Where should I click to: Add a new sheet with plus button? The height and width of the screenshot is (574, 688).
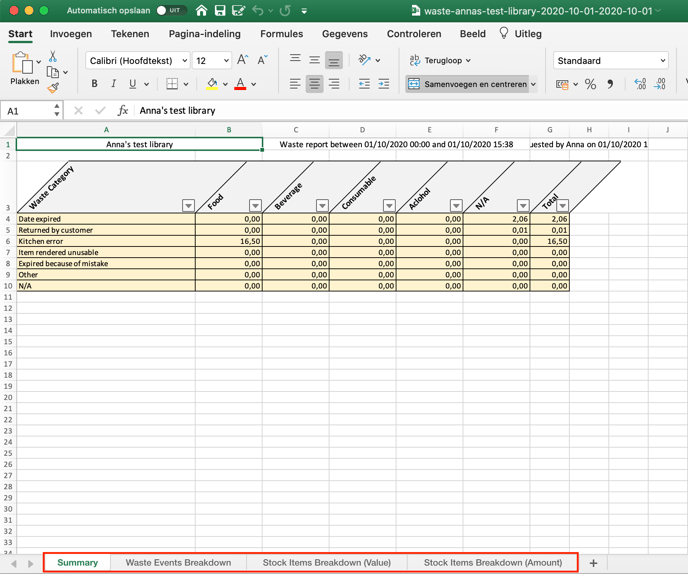[593, 563]
